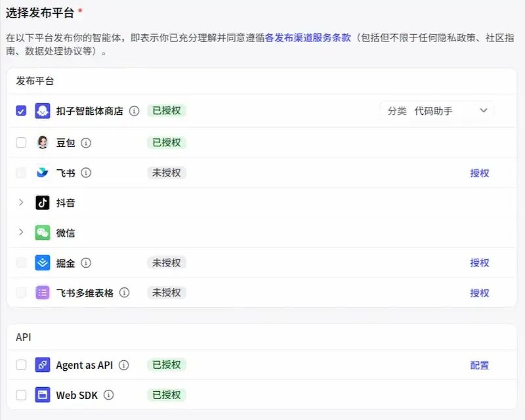The height and width of the screenshot is (420, 525).
Task: Click 未授权 badge of 飞书多维表格
Action: point(167,293)
